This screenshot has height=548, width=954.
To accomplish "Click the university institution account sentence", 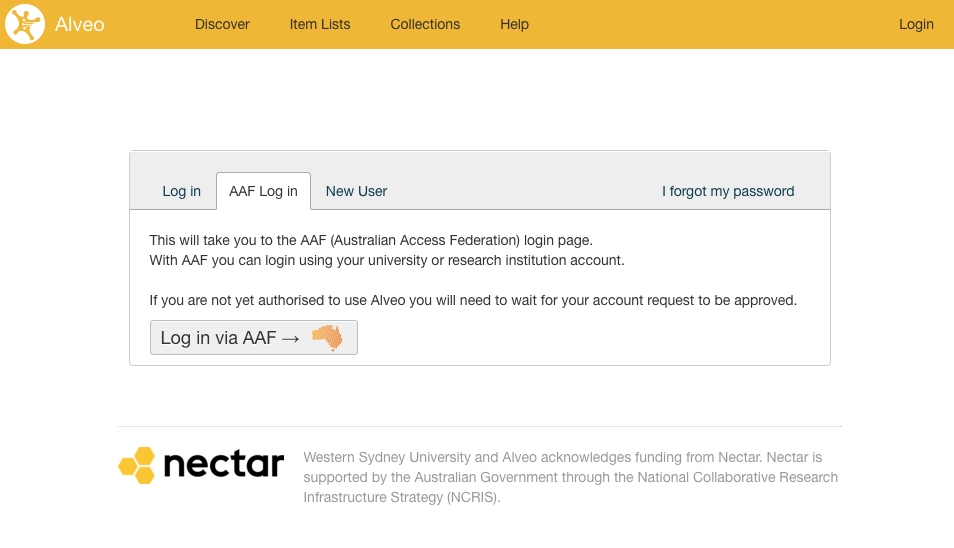I will coord(387,260).
